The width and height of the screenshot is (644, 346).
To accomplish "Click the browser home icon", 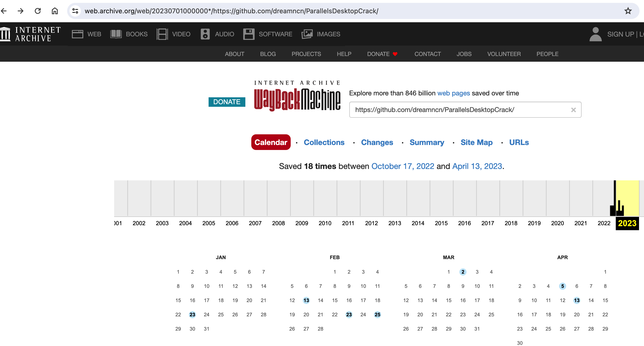I will click(x=55, y=11).
